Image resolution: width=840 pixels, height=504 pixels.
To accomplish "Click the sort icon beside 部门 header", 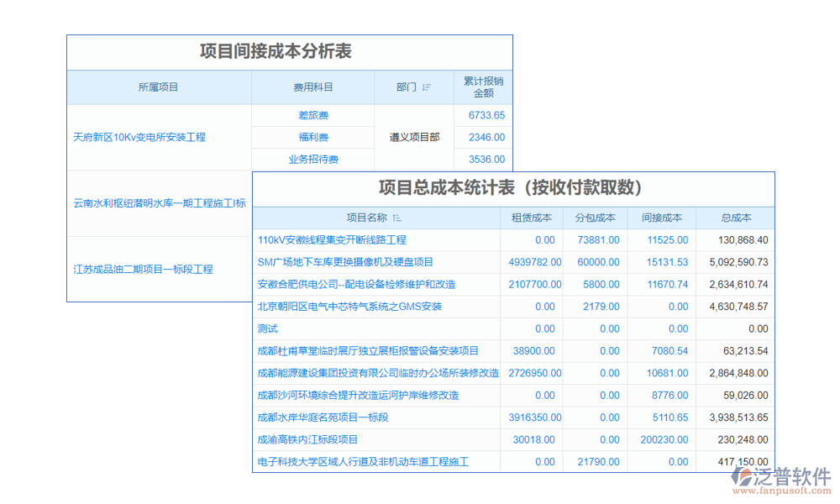I will click(427, 87).
